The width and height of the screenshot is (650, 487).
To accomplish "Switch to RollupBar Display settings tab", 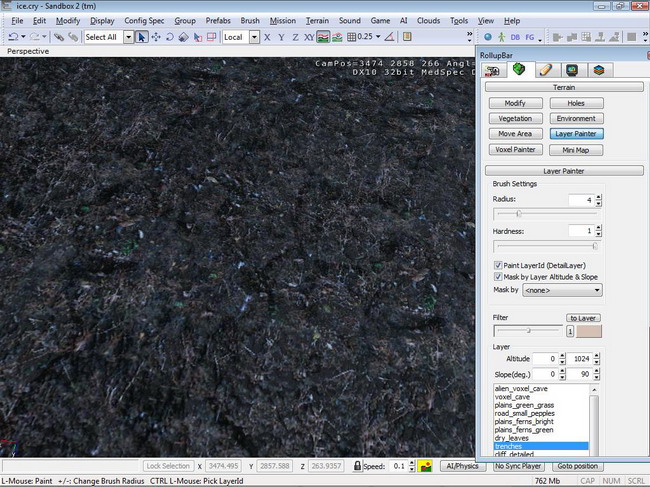I will (572, 70).
